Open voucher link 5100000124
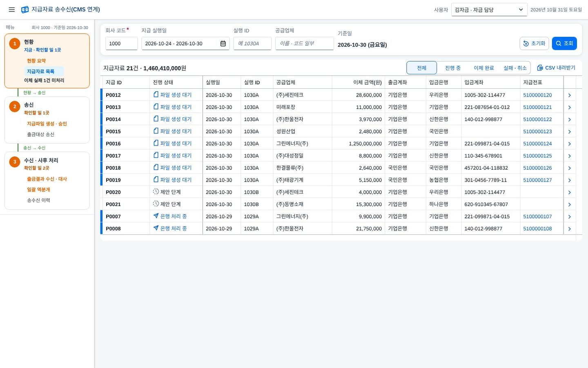The image size is (588, 368). point(537,144)
